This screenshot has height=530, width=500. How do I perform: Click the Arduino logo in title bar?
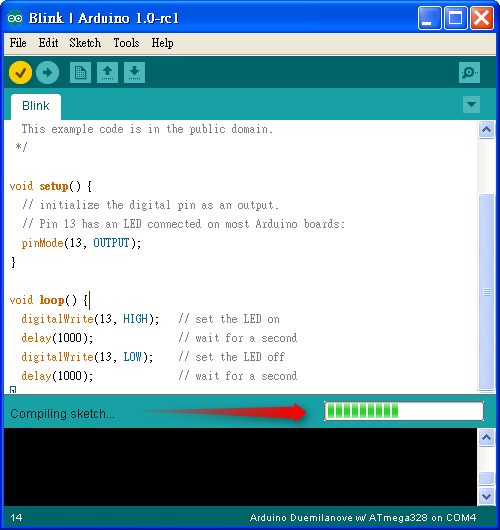coord(15,18)
